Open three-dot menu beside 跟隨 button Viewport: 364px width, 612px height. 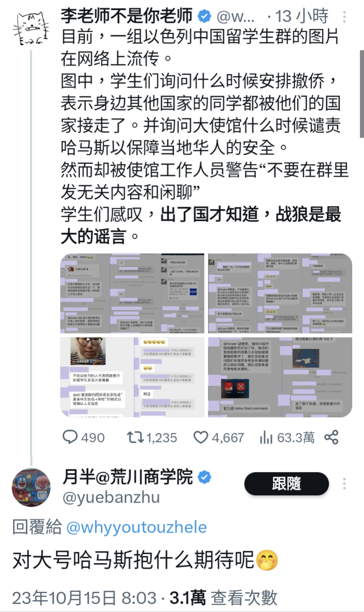tap(345, 483)
